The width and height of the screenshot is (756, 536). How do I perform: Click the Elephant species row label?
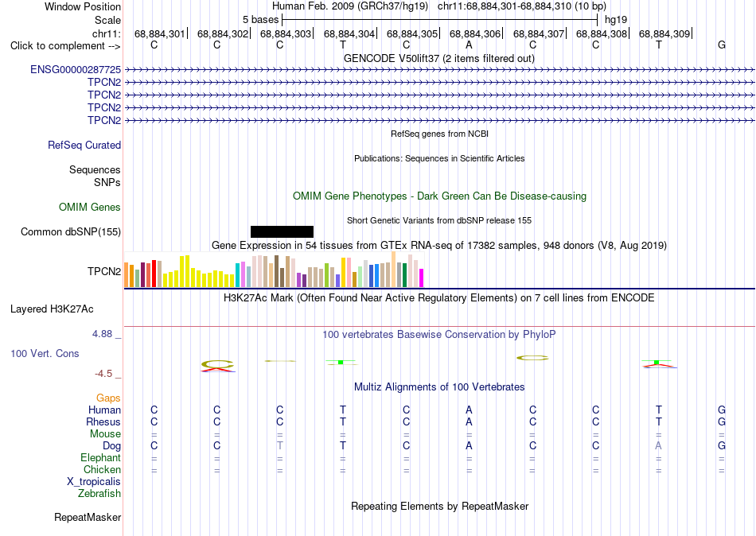pyautogui.click(x=101, y=457)
